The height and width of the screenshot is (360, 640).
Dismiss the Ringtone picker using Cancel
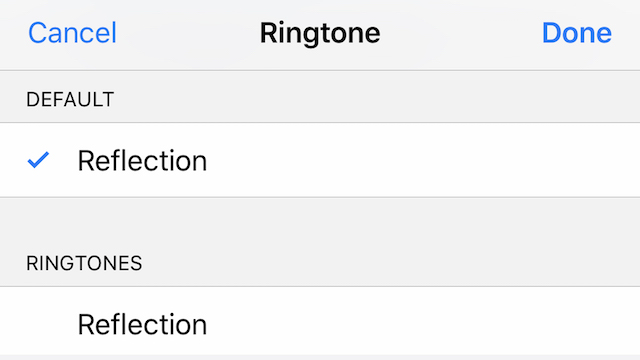tap(72, 33)
